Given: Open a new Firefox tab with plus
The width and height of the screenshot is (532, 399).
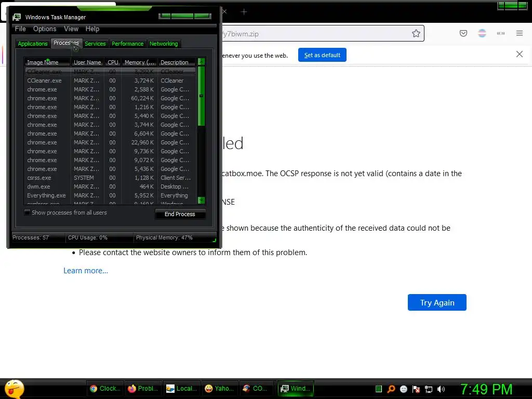Looking at the screenshot, I should click(244, 12).
